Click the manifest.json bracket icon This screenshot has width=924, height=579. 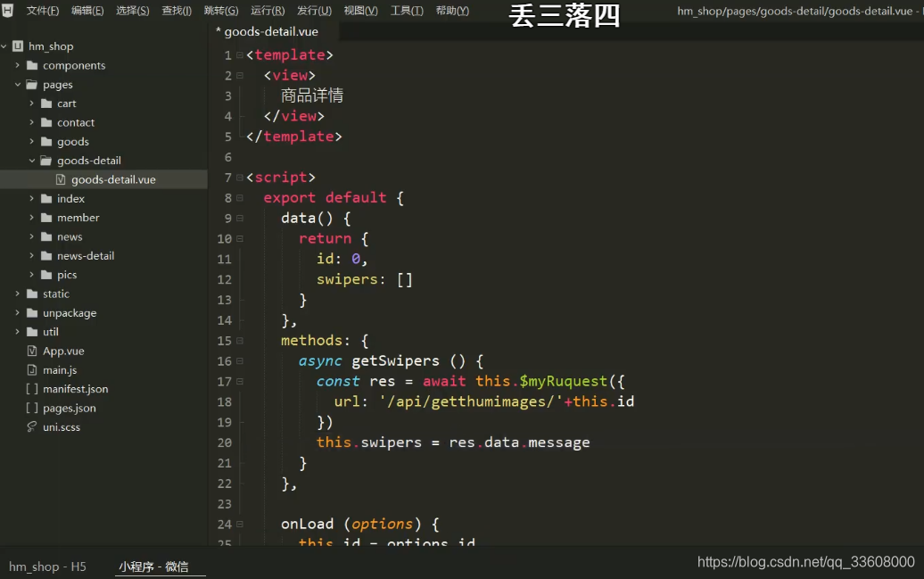point(32,389)
